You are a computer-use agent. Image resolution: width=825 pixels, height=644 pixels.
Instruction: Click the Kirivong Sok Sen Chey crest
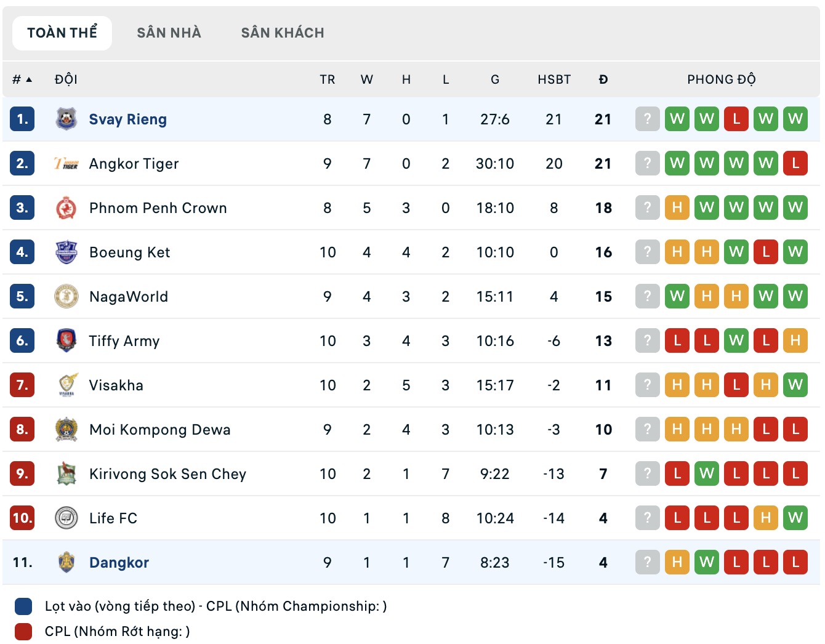click(66, 473)
